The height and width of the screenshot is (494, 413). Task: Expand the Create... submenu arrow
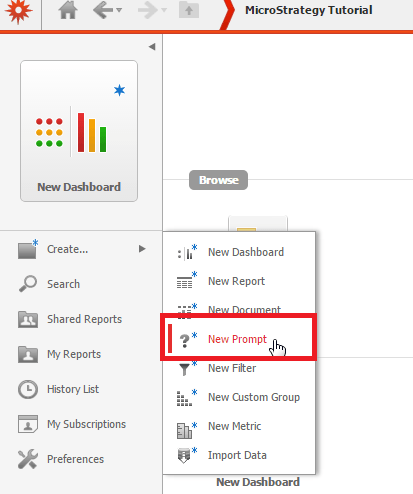pyautogui.click(x=142, y=249)
